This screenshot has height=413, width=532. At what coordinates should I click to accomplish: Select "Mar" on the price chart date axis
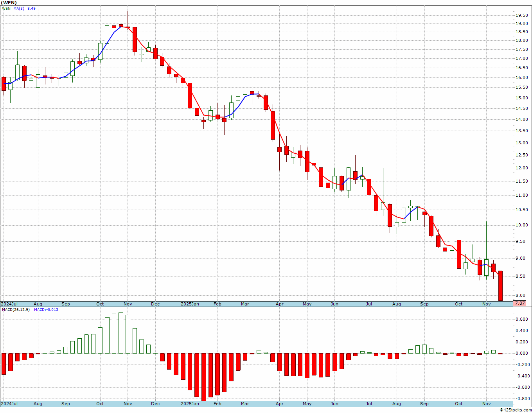coord(245,304)
